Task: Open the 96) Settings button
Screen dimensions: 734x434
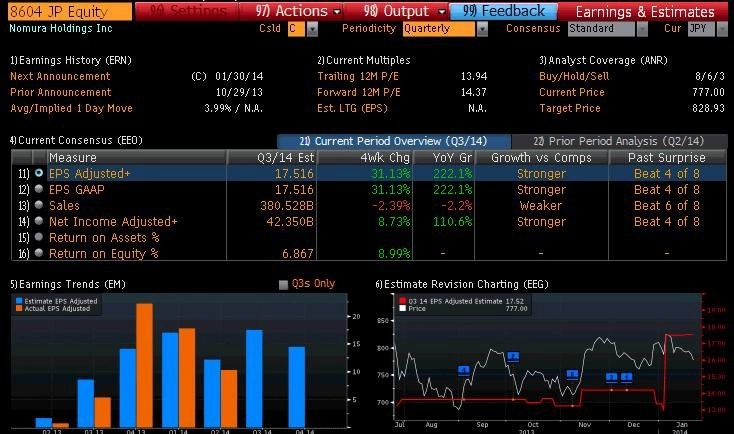Action: (187, 11)
